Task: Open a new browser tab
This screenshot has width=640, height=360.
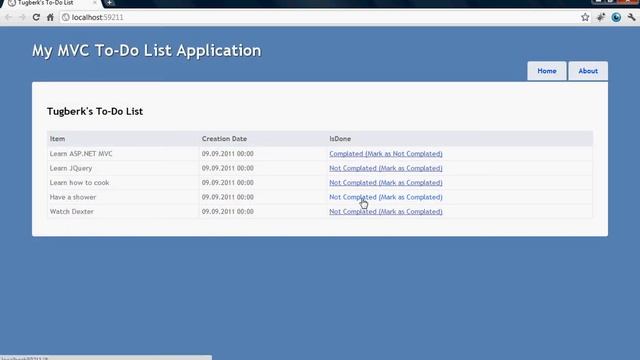Action: coord(109,3)
